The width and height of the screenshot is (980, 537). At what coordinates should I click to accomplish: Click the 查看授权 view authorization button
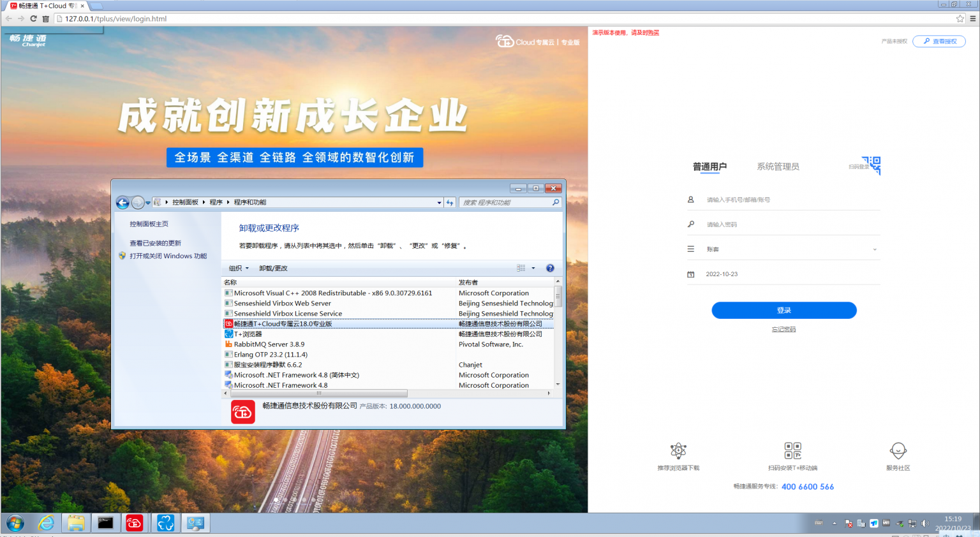coord(939,41)
